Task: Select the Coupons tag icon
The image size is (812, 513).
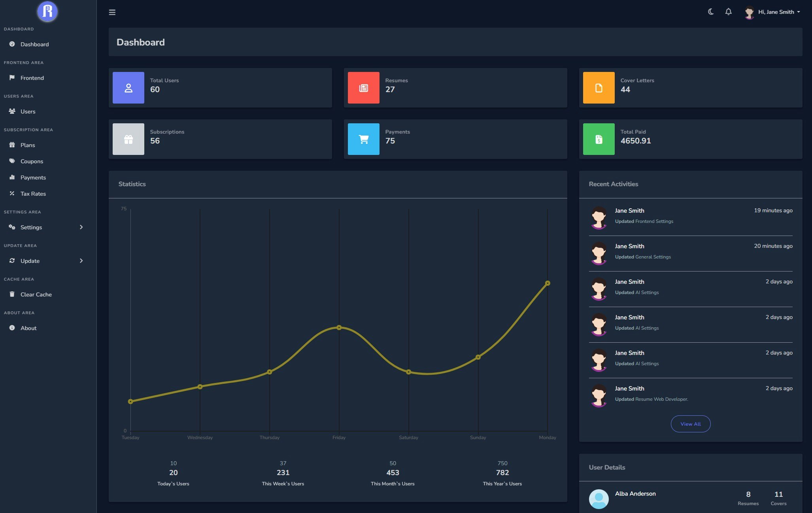Action: (11, 161)
